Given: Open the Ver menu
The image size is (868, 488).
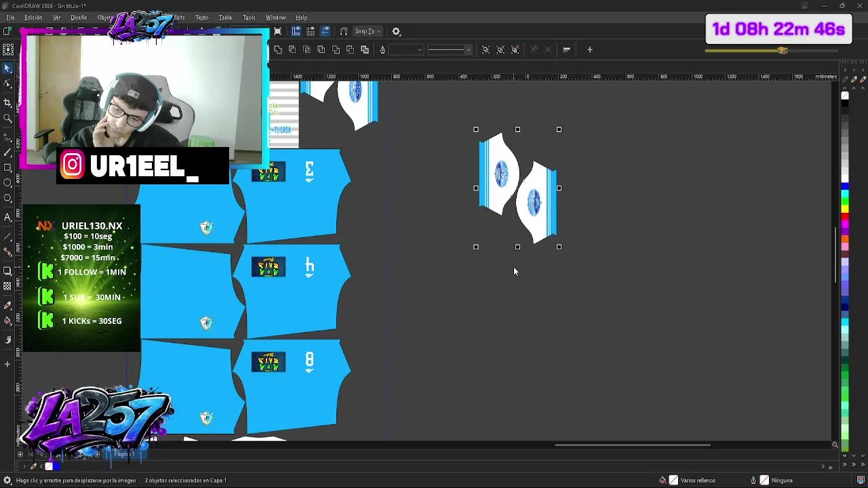Looking at the screenshot, I should point(56,18).
